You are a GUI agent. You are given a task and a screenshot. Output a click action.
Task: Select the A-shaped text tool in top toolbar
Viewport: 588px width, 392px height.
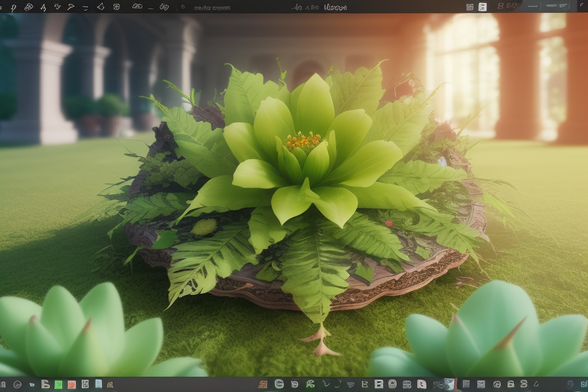(x=43, y=7)
